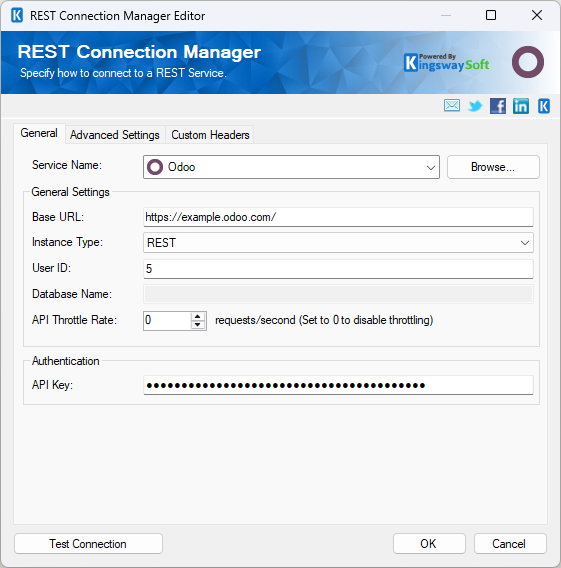Open the Facebook icon
The height and width of the screenshot is (568, 561).
coord(498,106)
